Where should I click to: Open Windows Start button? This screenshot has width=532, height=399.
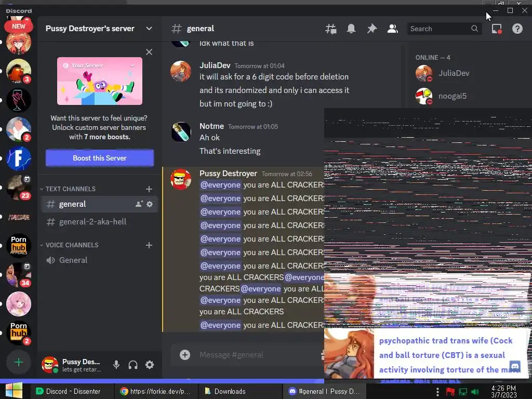tap(14, 391)
